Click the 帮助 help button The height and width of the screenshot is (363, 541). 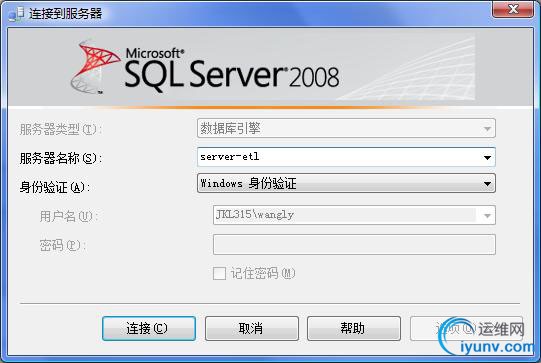[354, 328]
